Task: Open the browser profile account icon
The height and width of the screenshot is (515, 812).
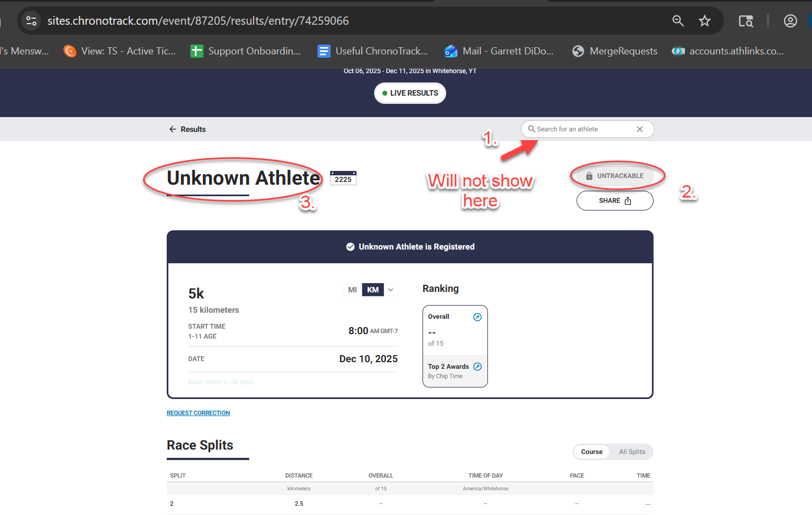Action: tap(790, 21)
